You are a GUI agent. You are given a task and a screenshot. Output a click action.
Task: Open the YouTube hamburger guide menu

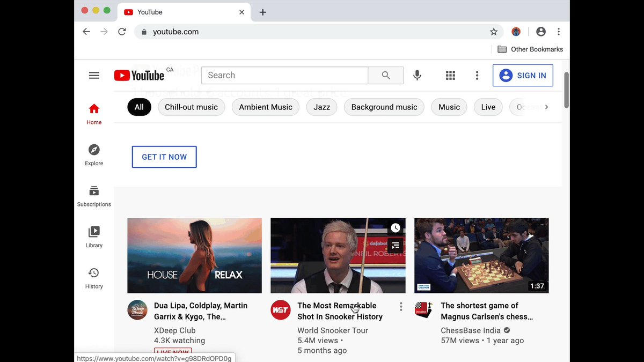click(x=94, y=76)
